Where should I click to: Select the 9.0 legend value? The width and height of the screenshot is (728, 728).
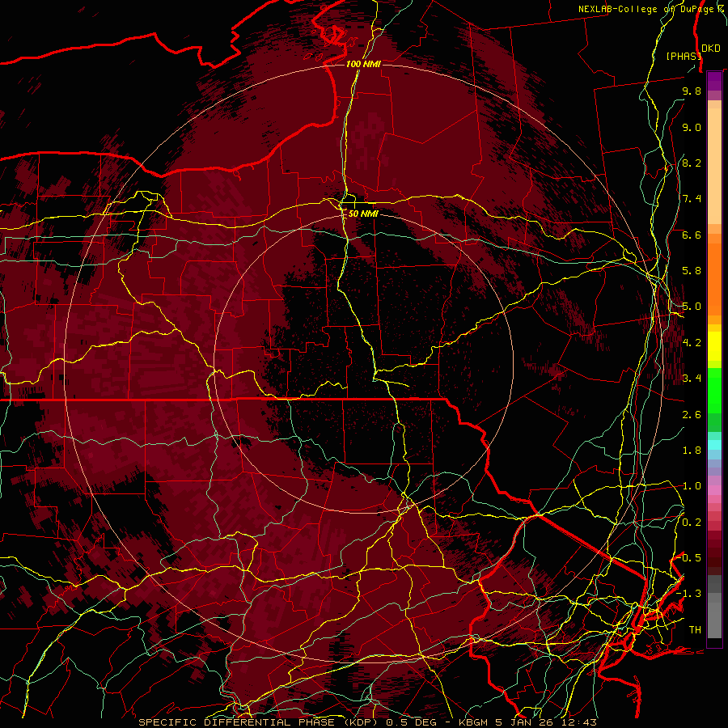pyautogui.click(x=692, y=127)
